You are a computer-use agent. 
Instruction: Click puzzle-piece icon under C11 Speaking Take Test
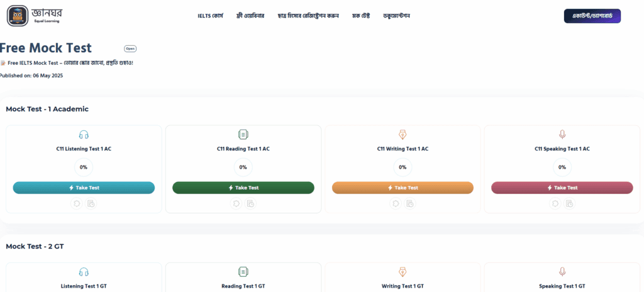pyautogui.click(x=555, y=203)
